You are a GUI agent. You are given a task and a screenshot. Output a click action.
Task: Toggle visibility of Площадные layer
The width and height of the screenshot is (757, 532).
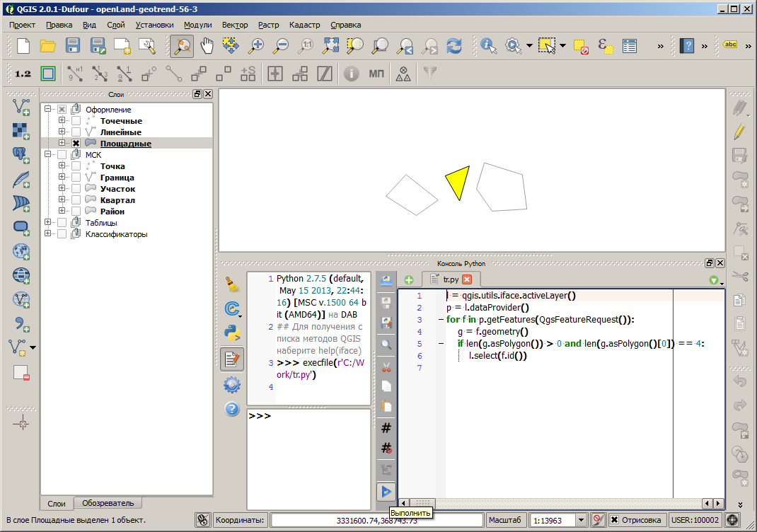point(76,144)
